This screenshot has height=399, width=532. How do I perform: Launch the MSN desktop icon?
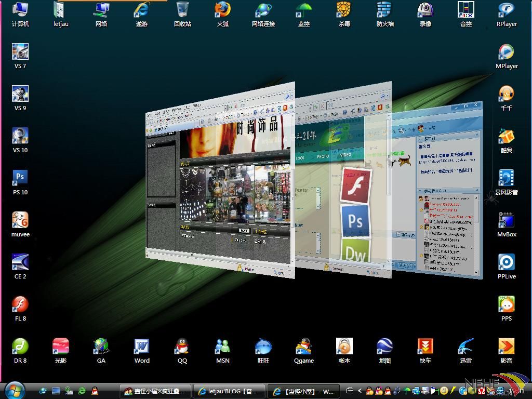pyautogui.click(x=223, y=351)
